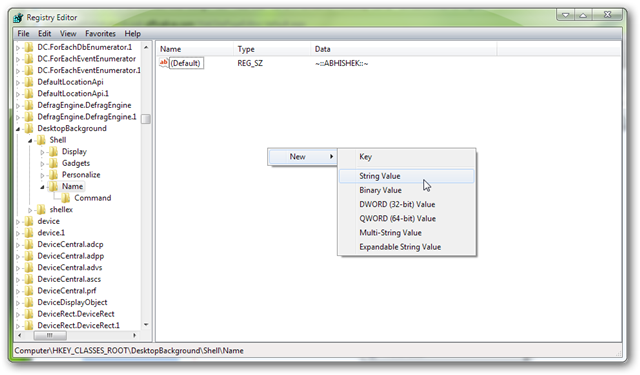Select the DeviceCentral.adpp key
Screen dimensions: 640x375
(71, 256)
